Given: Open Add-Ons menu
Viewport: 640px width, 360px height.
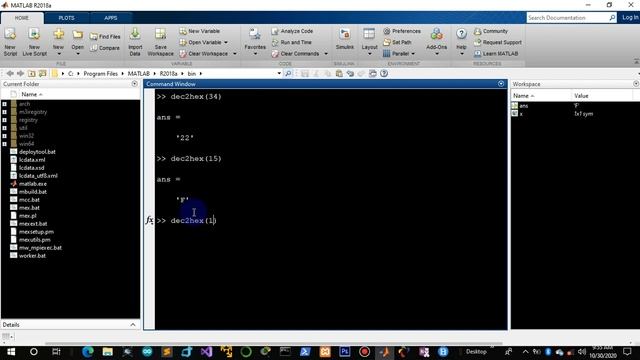Looking at the screenshot, I should pyautogui.click(x=436, y=42).
